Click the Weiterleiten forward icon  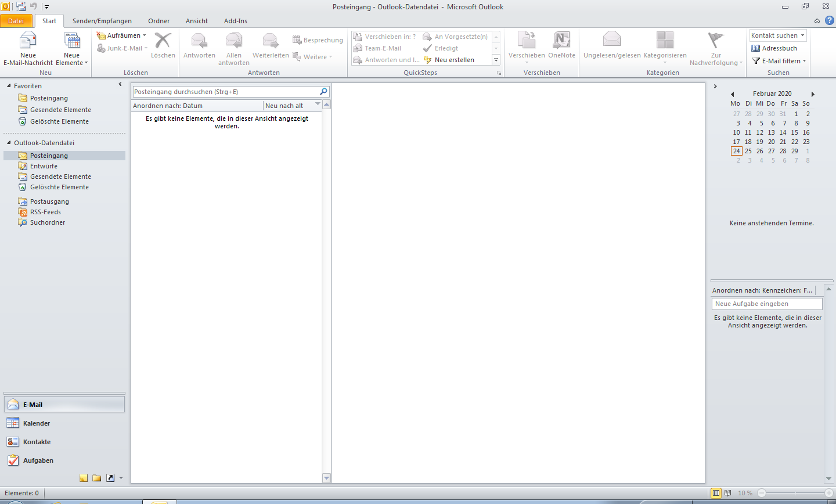[x=271, y=45]
